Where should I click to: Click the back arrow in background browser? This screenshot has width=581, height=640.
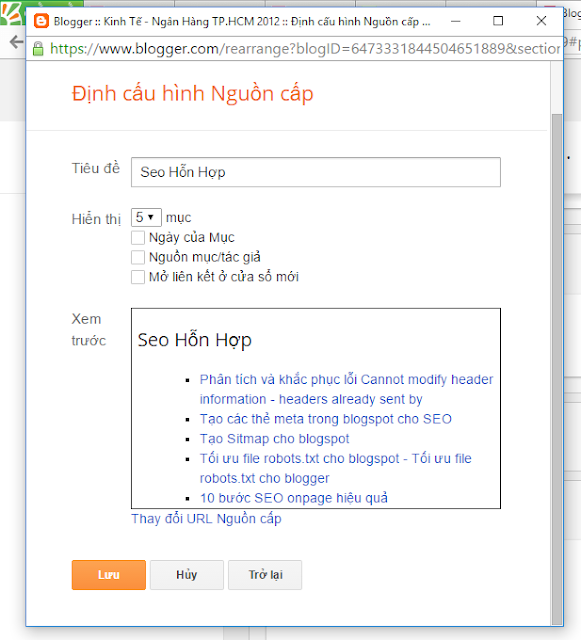point(16,42)
